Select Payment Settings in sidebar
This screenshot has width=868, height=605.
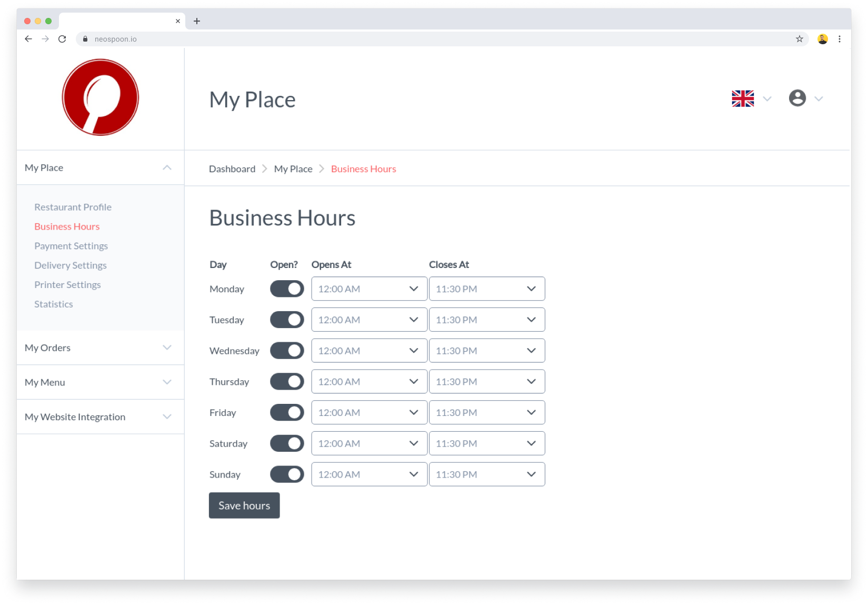[x=71, y=246]
